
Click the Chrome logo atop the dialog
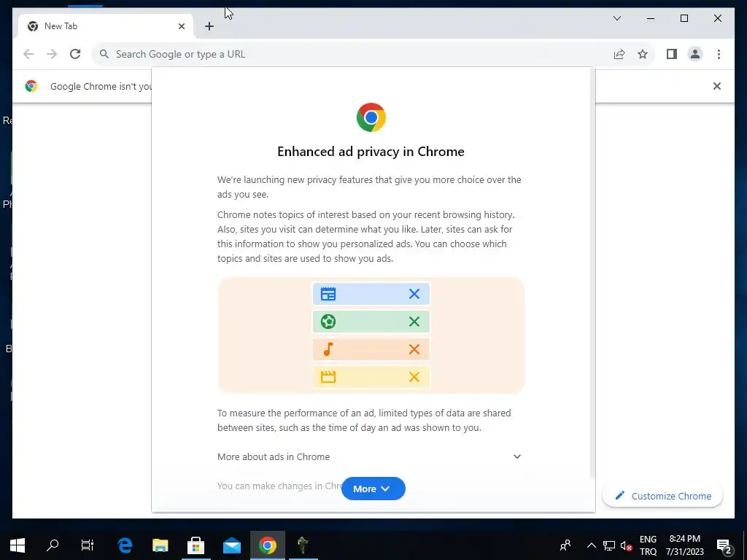371,117
